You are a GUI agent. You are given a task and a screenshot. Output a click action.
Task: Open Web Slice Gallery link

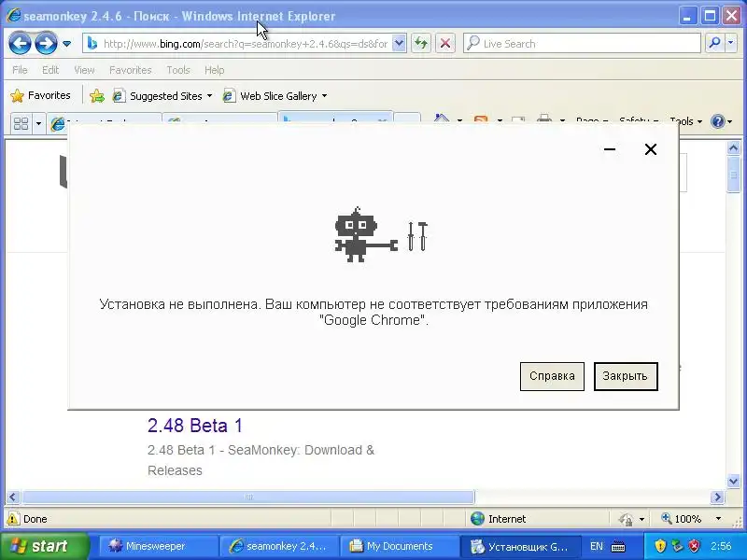tap(270, 96)
